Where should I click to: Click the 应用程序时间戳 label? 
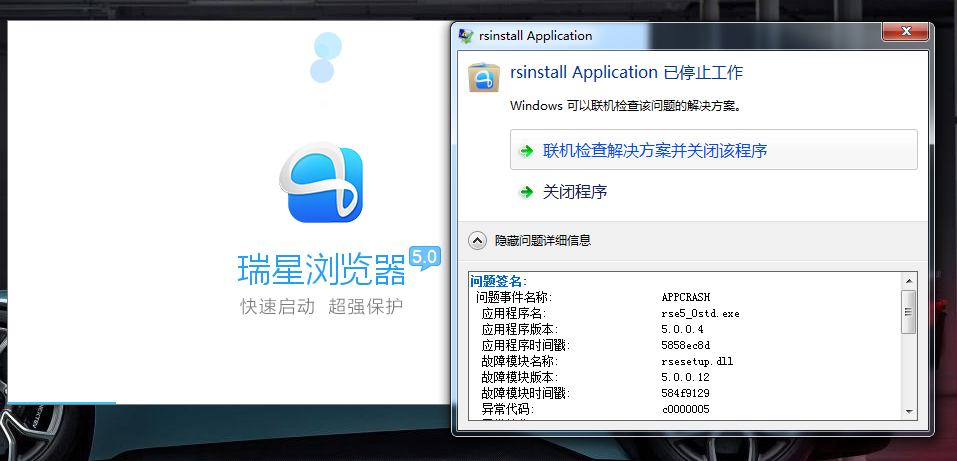tap(525, 345)
